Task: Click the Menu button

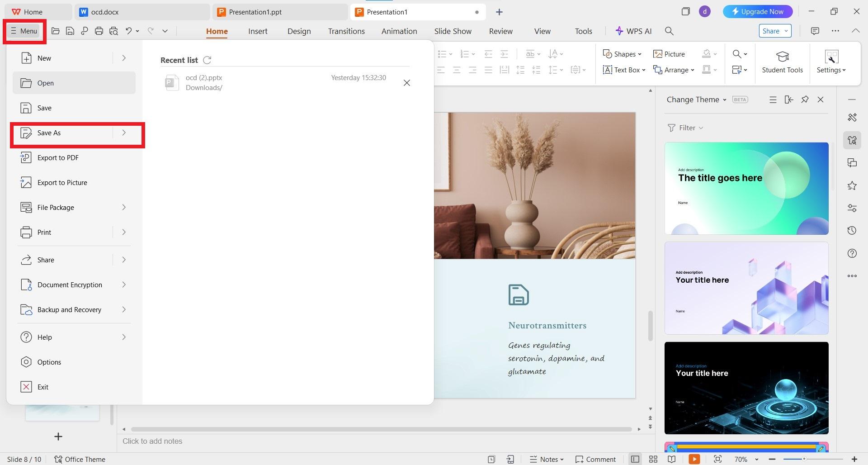Action: coord(24,31)
